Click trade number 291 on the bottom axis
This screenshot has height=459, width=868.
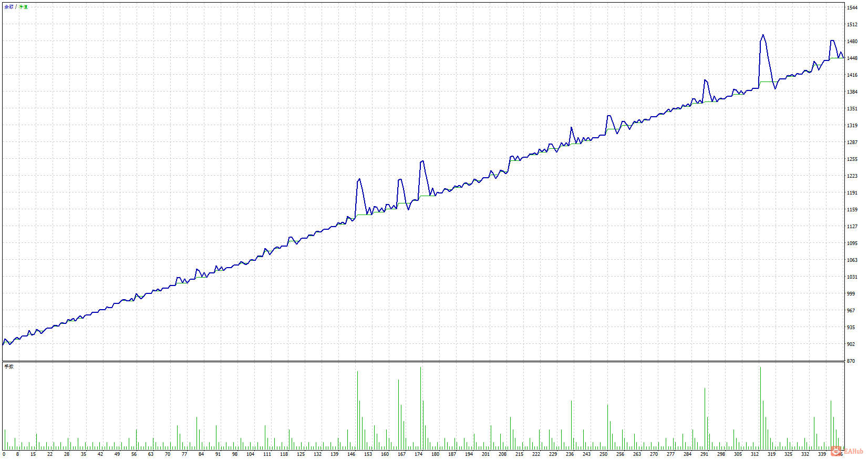[x=705, y=454]
